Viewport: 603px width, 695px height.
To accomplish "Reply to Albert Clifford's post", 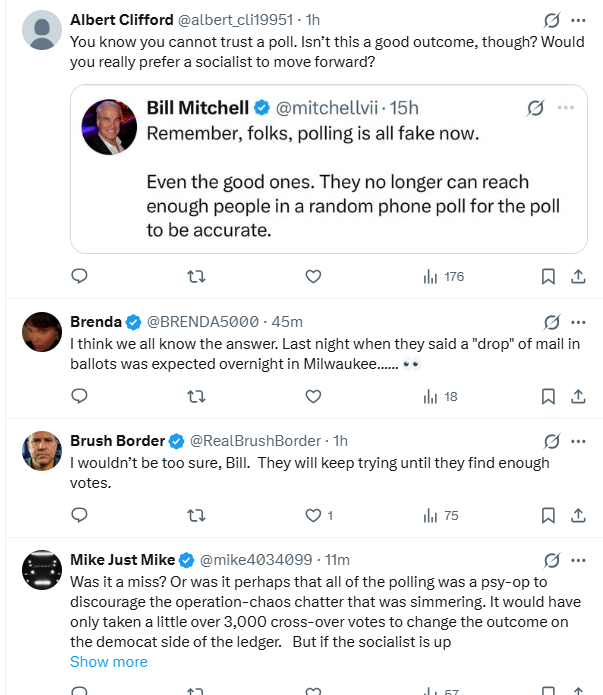I will point(79,276).
